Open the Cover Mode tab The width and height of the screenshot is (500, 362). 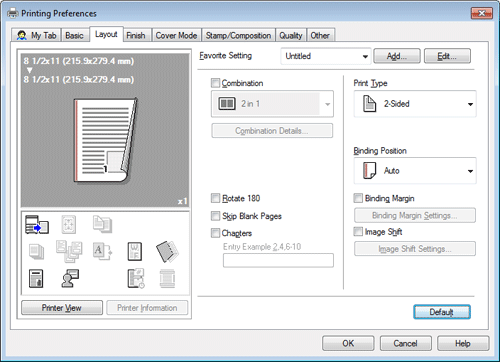(176, 35)
